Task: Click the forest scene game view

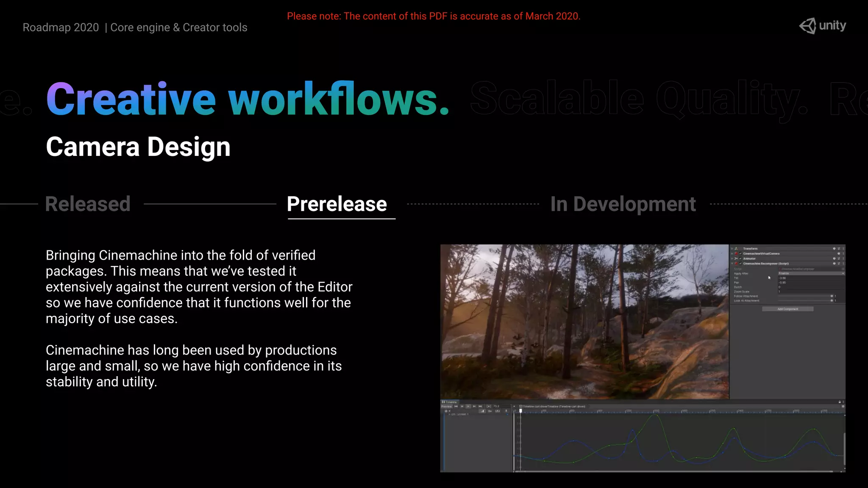Action: pyautogui.click(x=584, y=322)
